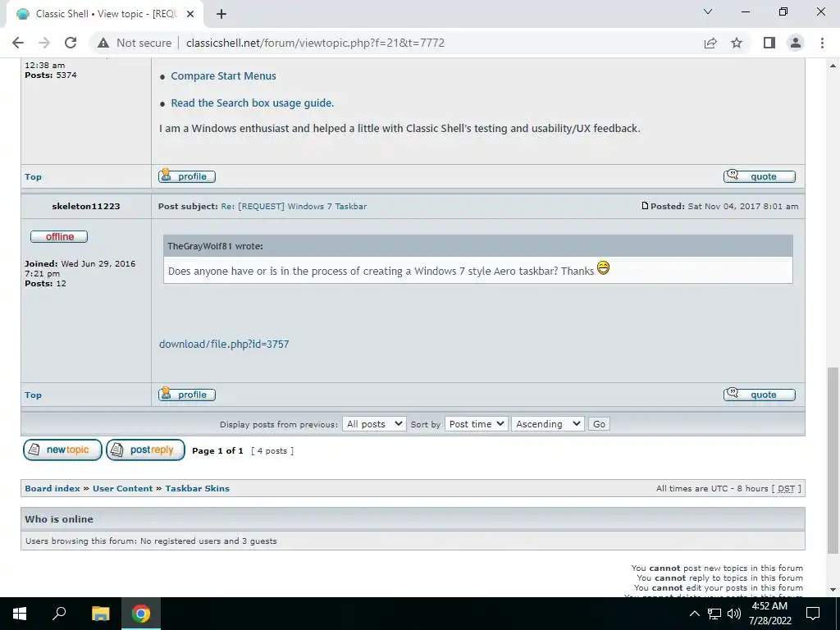840x630 pixels.
Task: Open skeleton11223 username link
Action: coord(85,206)
